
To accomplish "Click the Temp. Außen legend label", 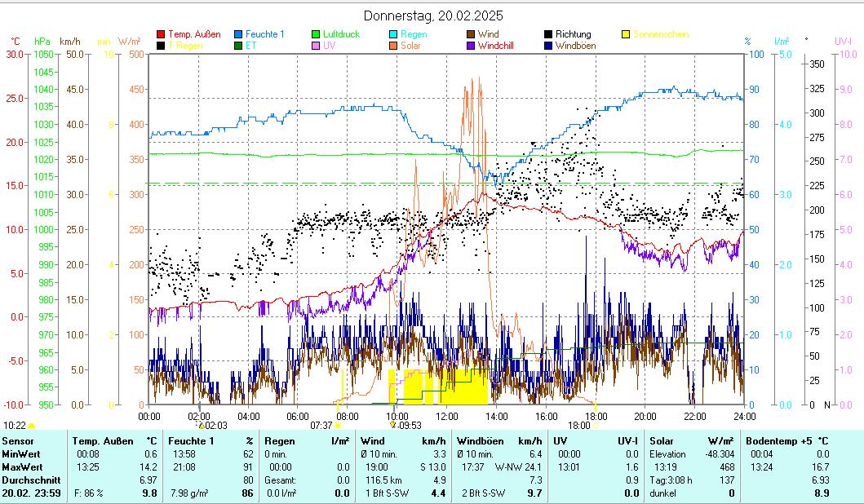I will click(194, 34).
